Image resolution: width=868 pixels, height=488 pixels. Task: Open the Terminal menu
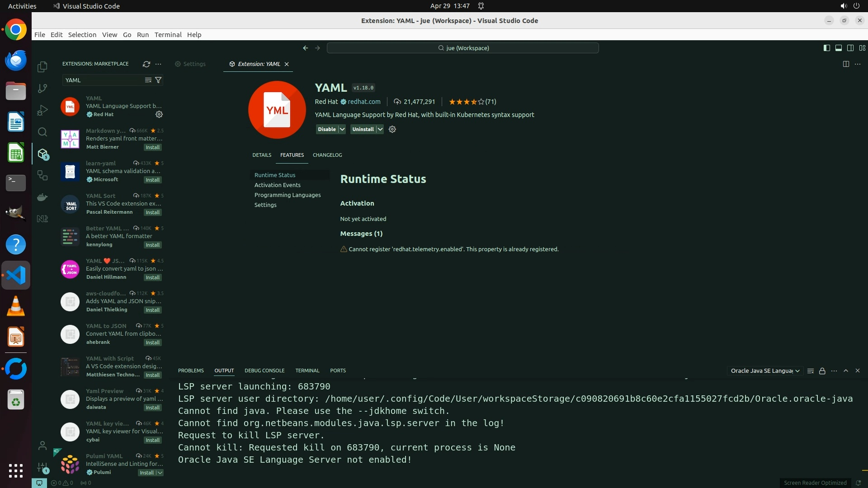[x=168, y=35]
